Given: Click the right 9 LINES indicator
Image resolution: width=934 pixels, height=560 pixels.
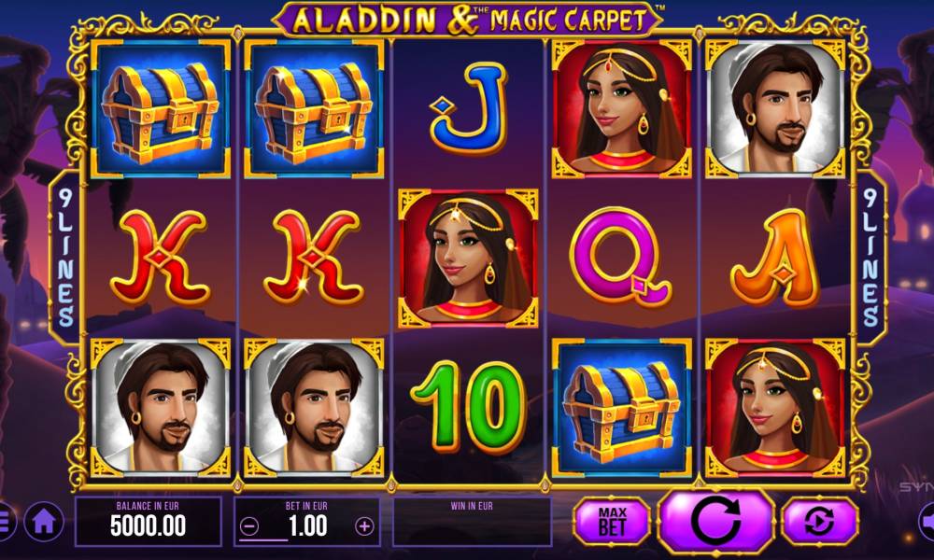Looking at the screenshot, I should [x=870, y=258].
